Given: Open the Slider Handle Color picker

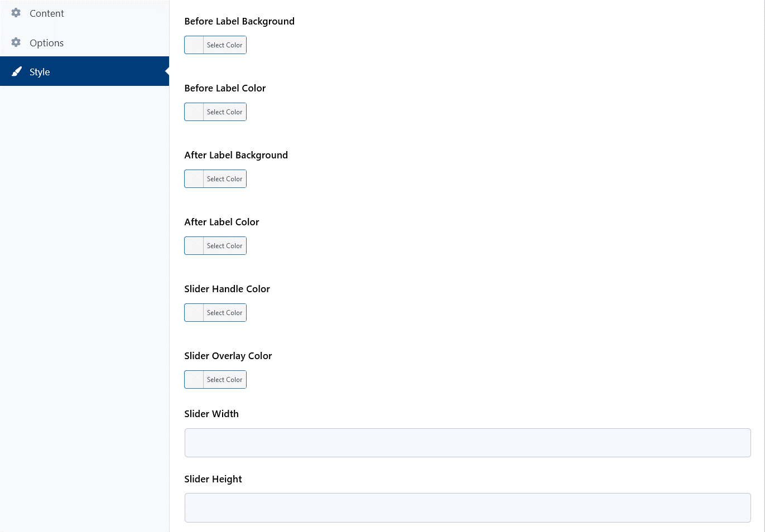Looking at the screenshot, I should tap(224, 312).
